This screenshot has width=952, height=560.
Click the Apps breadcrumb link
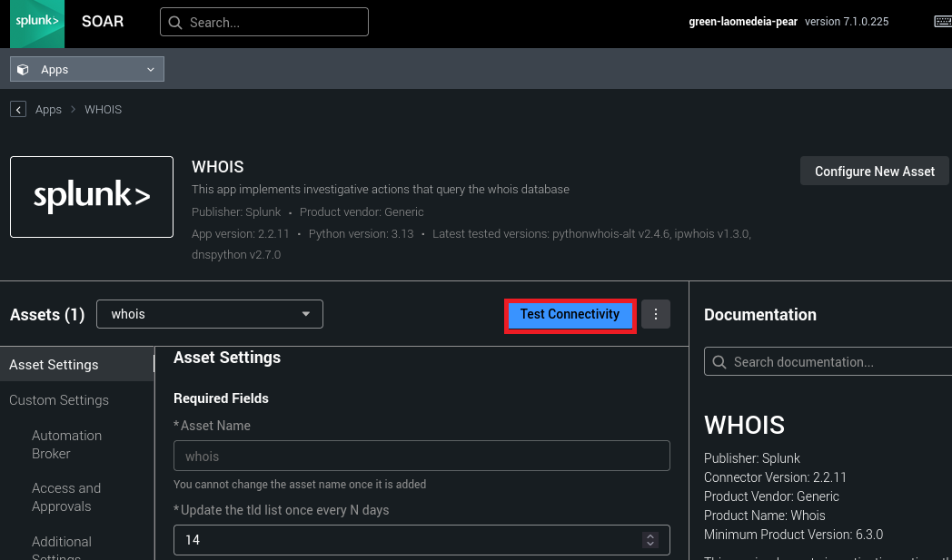(x=48, y=109)
